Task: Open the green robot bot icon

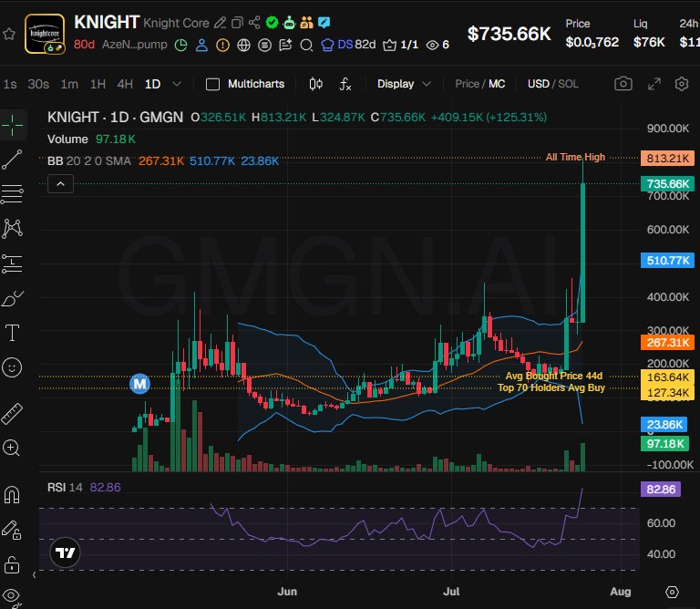Action: [289, 22]
